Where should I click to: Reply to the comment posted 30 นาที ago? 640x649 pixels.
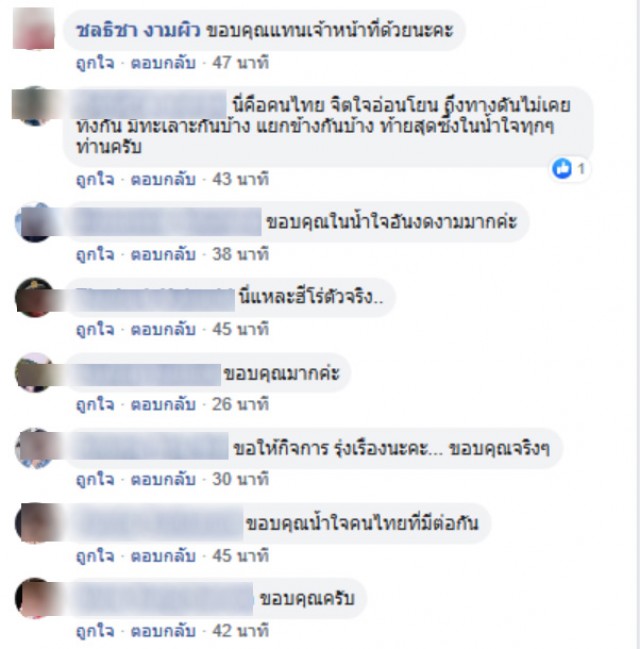pyautogui.click(x=163, y=479)
